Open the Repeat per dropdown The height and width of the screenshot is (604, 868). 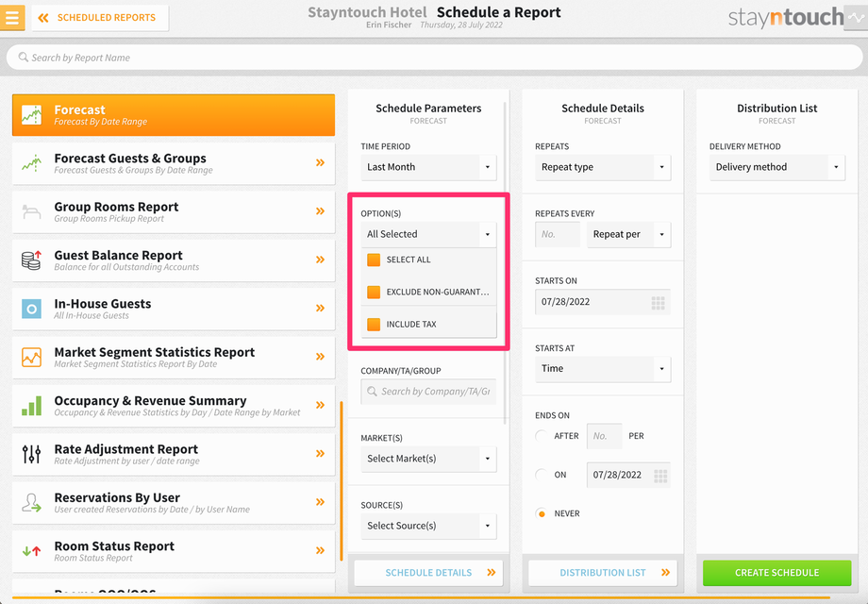pyautogui.click(x=629, y=235)
